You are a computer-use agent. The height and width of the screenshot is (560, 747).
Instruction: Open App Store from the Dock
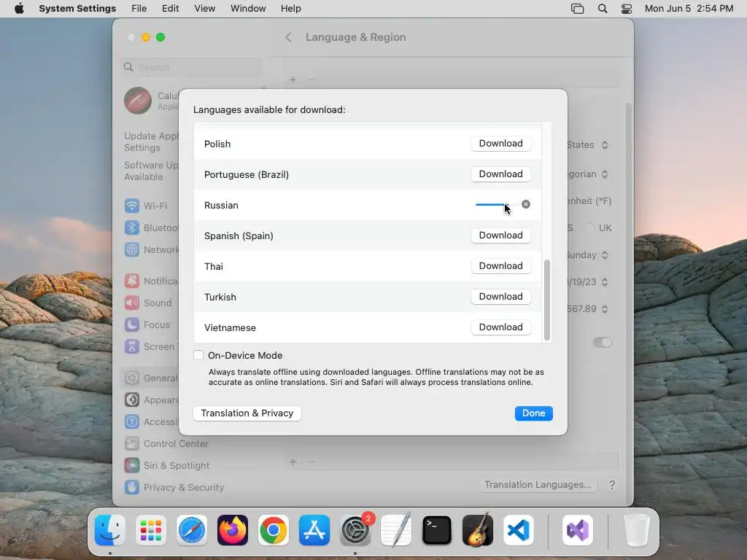pyautogui.click(x=314, y=530)
